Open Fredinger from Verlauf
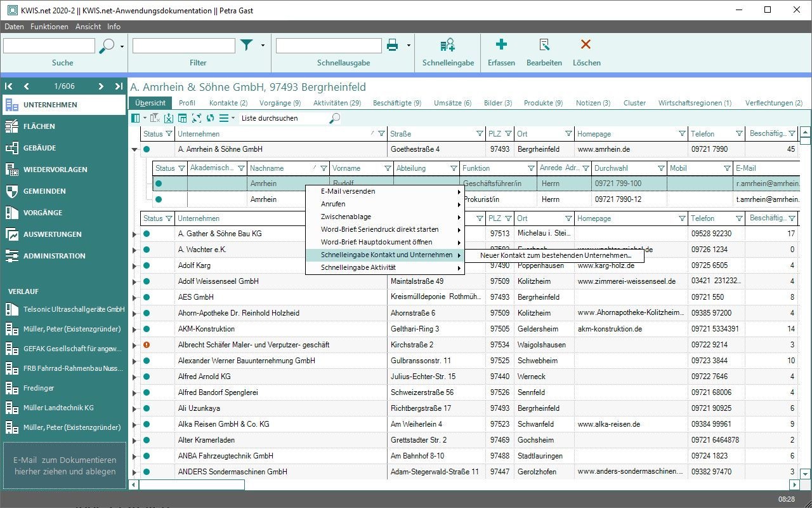This screenshot has width=812, height=508. pos(65,388)
